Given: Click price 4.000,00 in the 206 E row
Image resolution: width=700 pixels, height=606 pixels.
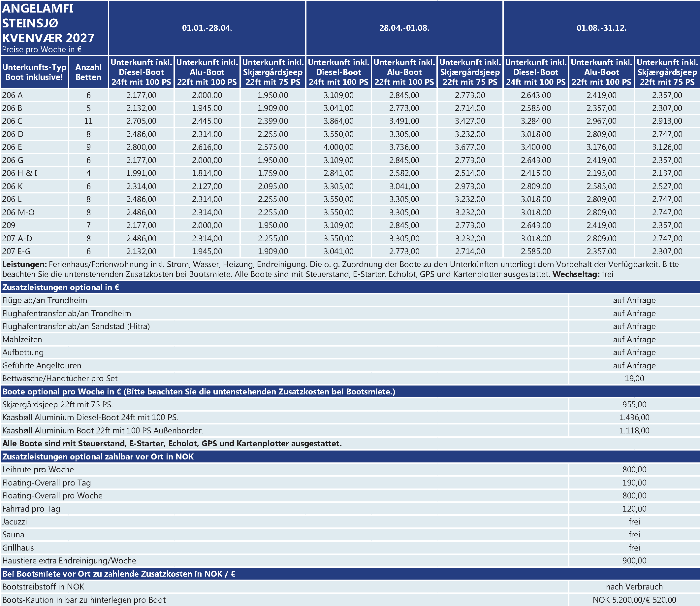Looking at the screenshot, I should (338, 147).
